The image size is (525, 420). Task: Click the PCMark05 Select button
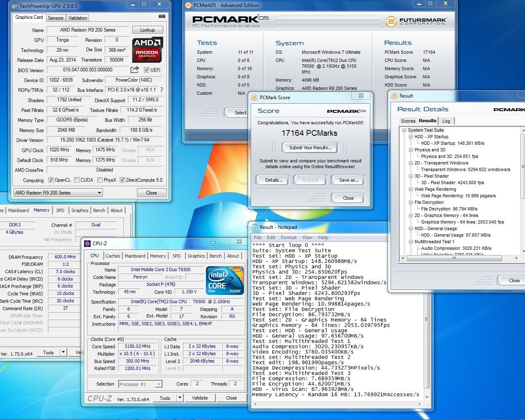(x=237, y=113)
